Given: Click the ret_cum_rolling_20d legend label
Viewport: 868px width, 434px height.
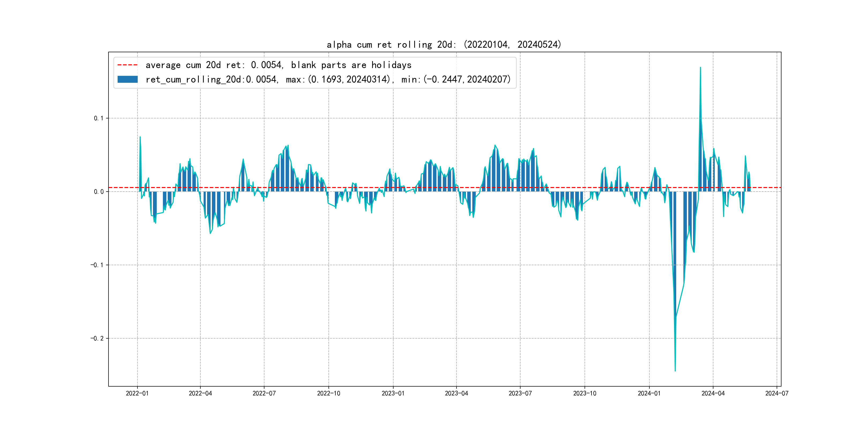Looking at the screenshot, I should pyautogui.click(x=328, y=80).
